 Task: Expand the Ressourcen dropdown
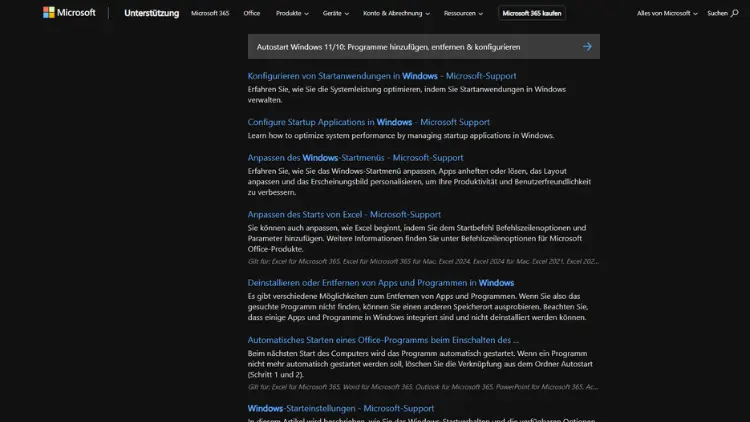coord(463,13)
